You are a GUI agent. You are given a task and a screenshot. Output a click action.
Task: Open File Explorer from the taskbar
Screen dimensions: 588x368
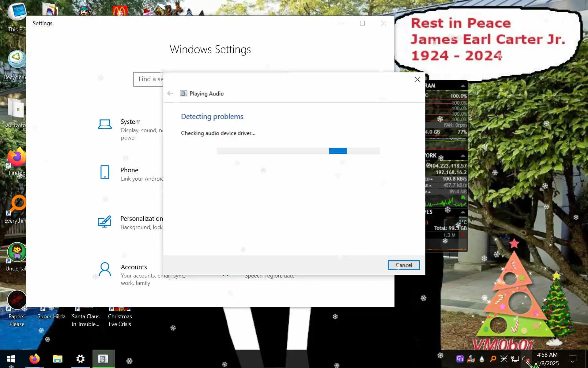pyautogui.click(x=57, y=358)
